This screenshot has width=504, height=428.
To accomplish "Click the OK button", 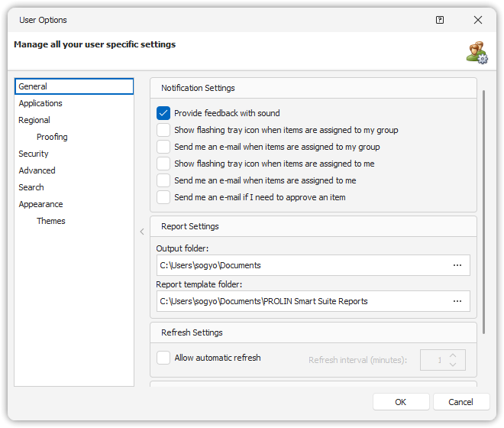I will click(x=401, y=402).
